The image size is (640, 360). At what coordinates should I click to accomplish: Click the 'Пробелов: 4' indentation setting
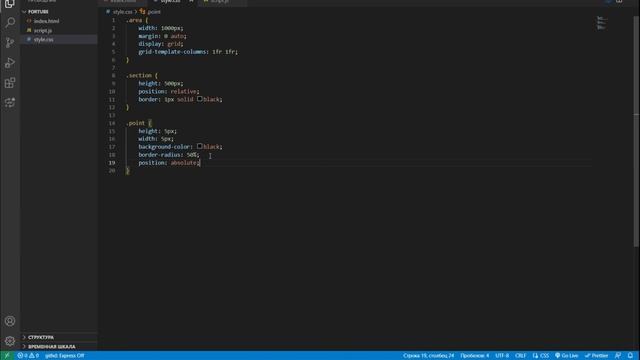coord(475,356)
